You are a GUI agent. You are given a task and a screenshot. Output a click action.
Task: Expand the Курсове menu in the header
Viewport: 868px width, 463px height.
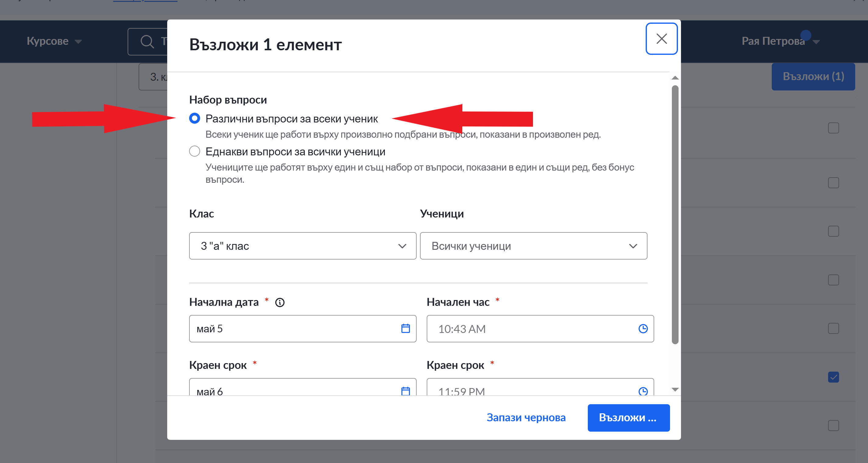[x=54, y=41]
